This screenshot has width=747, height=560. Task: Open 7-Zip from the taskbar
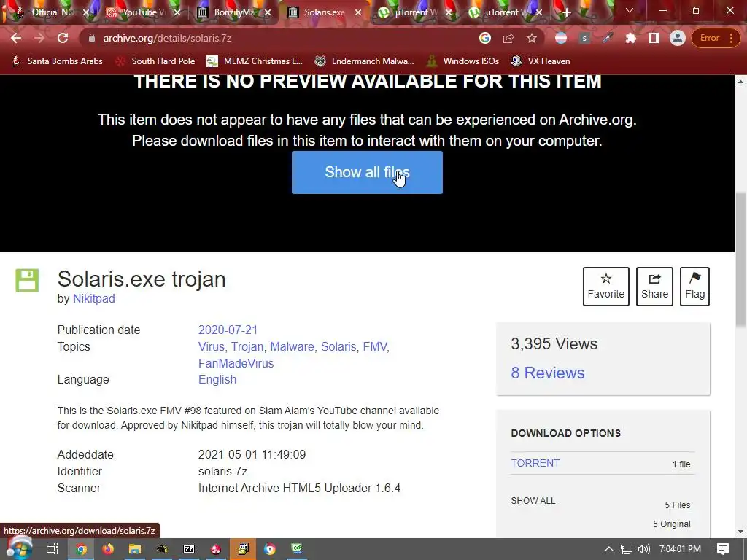point(189,549)
